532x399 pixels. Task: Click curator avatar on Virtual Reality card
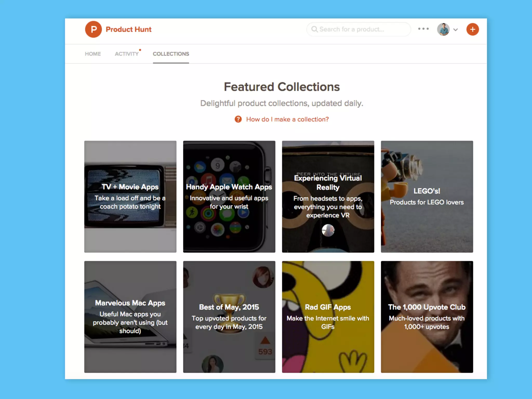328,230
